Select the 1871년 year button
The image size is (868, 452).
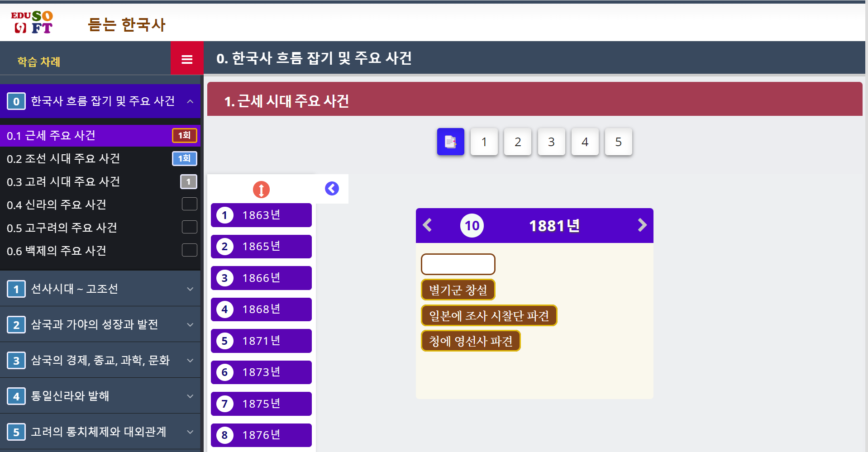(261, 341)
